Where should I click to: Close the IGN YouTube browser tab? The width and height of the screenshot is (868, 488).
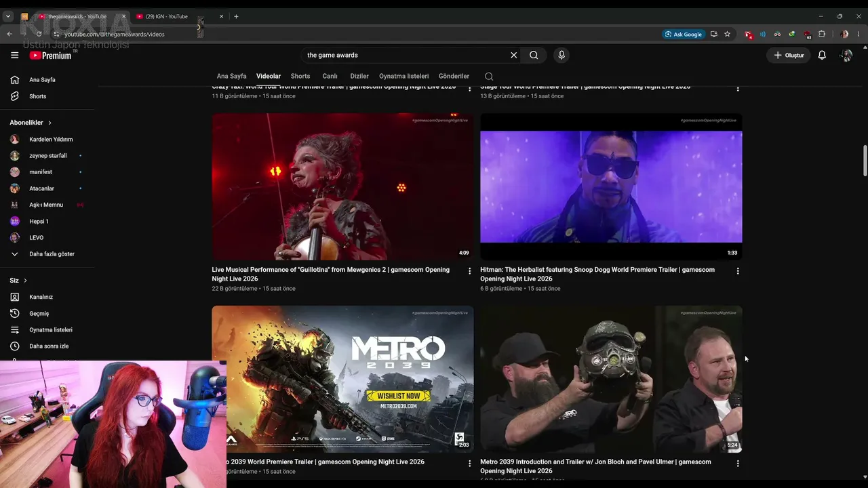point(221,16)
